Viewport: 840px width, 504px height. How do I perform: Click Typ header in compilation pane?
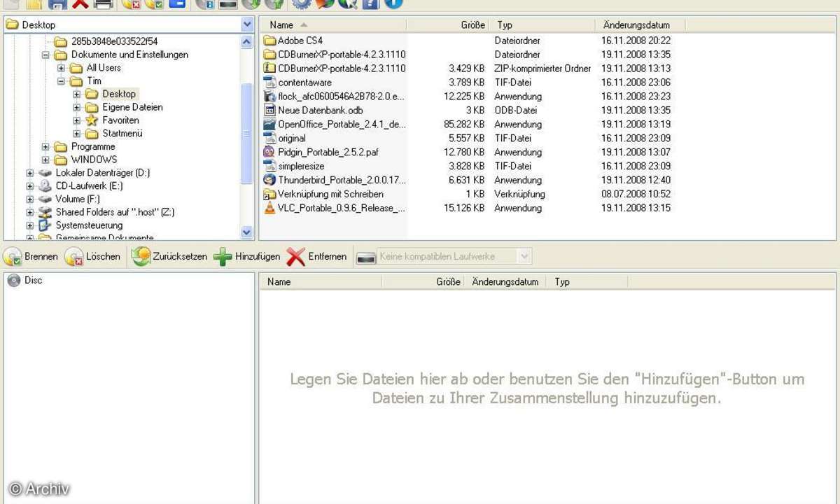(x=587, y=282)
